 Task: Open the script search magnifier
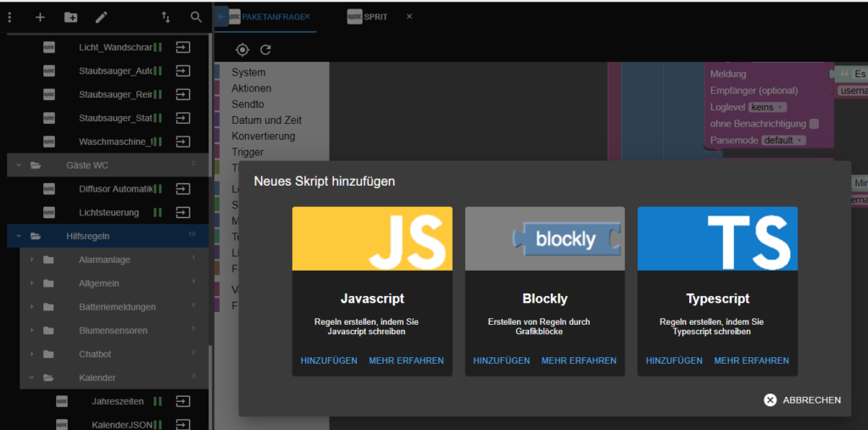[x=196, y=17]
